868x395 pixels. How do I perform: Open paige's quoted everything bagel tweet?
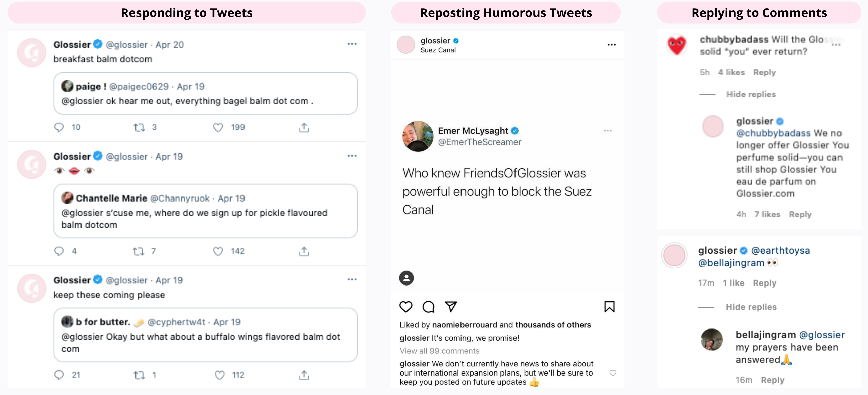pos(205,93)
